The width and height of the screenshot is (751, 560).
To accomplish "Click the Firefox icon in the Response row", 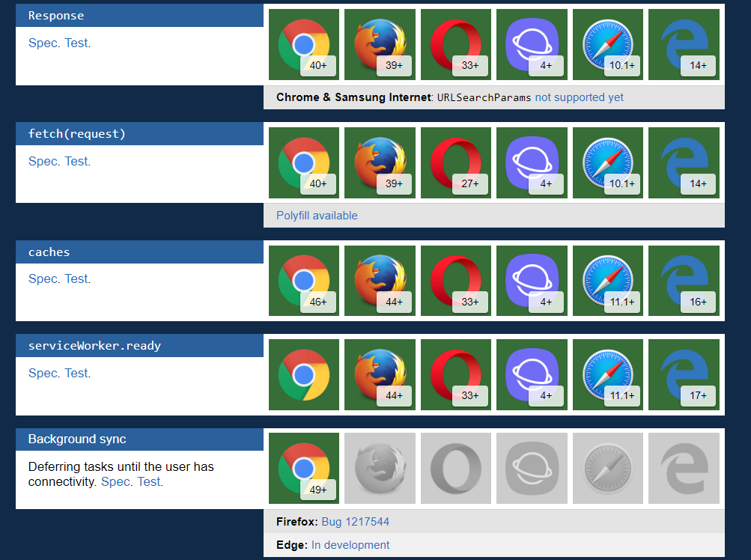I will [380, 45].
